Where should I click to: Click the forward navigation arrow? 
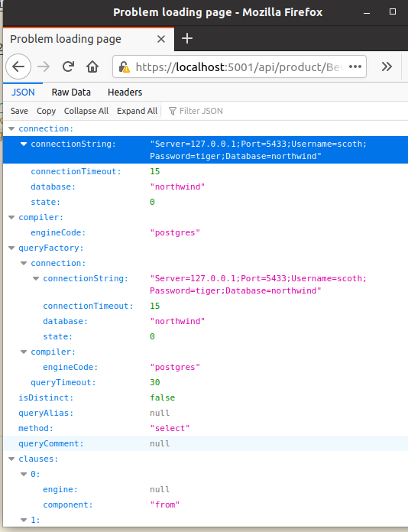[x=44, y=66]
